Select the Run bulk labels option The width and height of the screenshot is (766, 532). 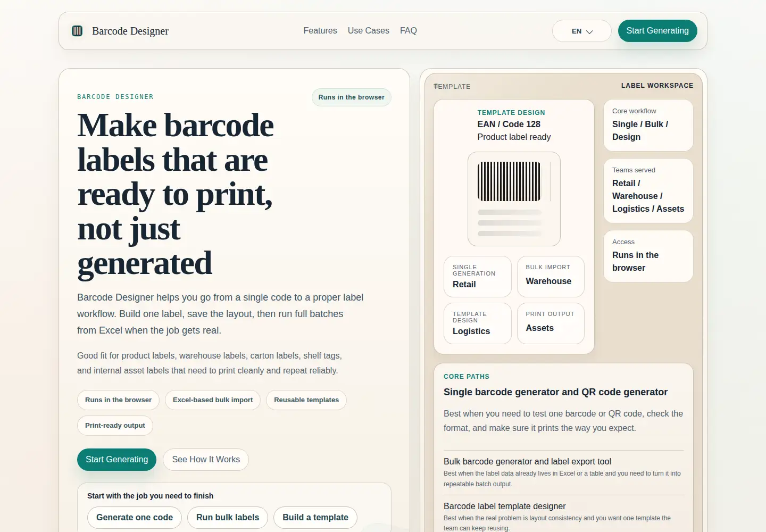click(x=228, y=518)
